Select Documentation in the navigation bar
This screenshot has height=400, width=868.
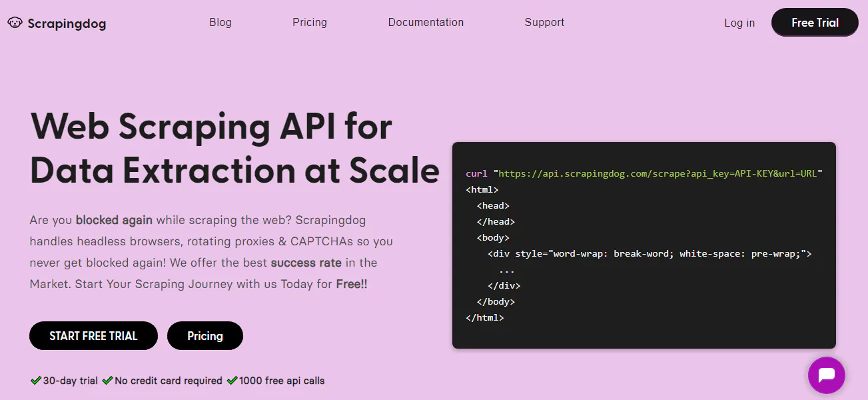(x=426, y=22)
